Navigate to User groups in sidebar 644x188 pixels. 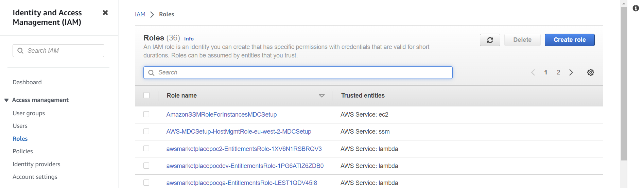tap(29, 113)
